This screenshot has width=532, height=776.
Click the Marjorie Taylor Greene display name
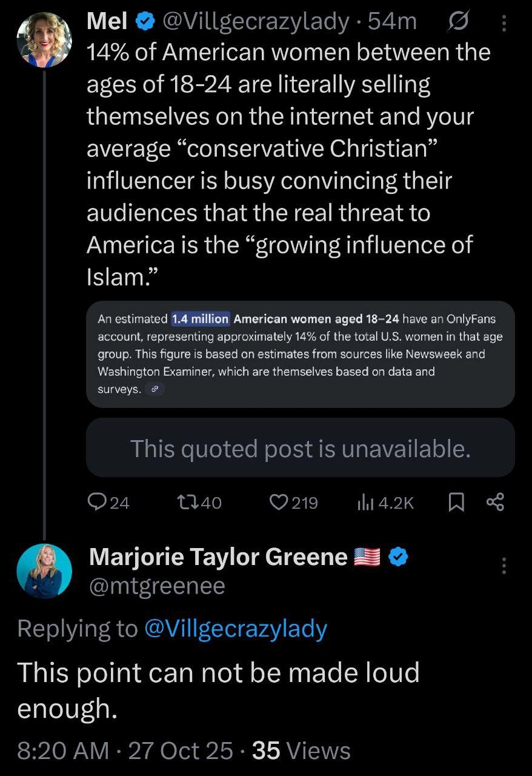[218, 557]
